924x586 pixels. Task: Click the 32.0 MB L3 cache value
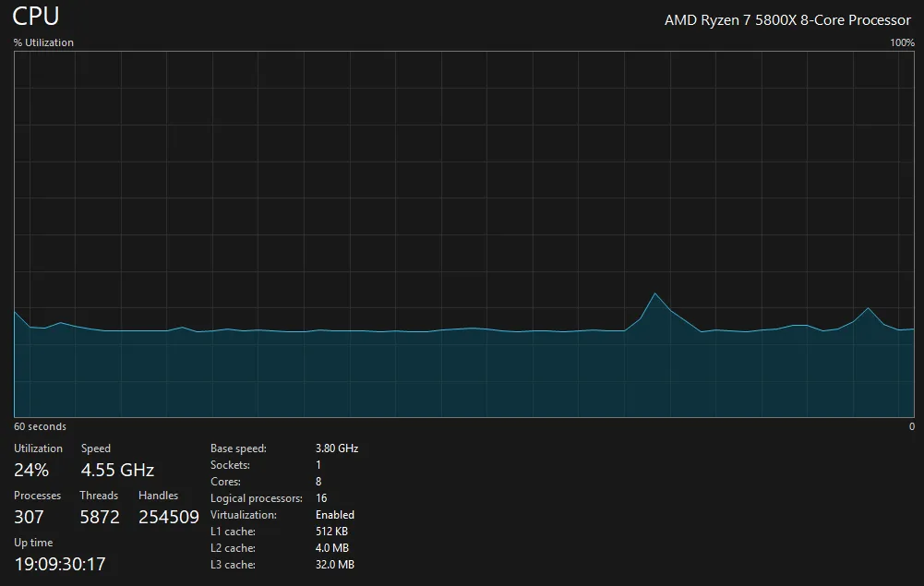pyautogui.click(x=334, y=565)
